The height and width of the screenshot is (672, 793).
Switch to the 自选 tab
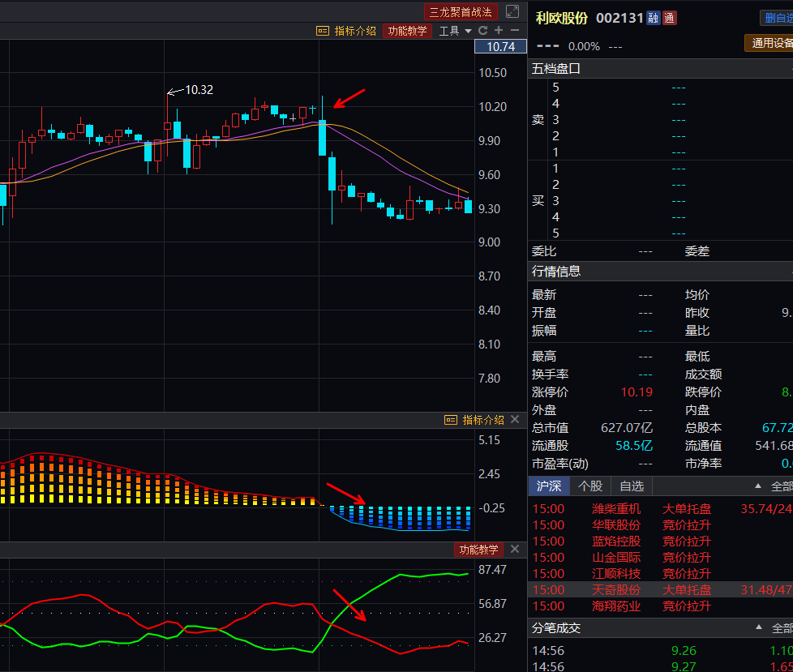[x=632, y=486]
